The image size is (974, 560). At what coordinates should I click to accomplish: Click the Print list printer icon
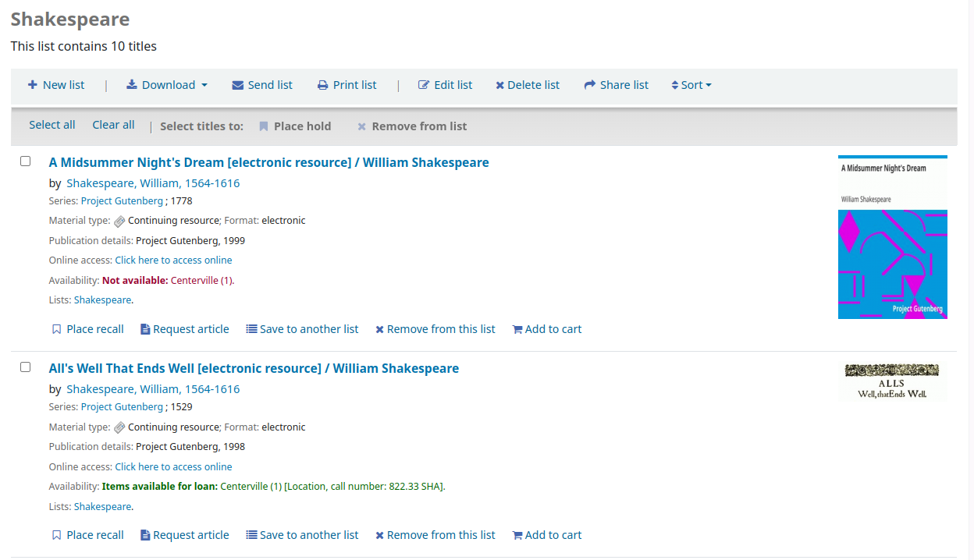click(x=322, y=85)
